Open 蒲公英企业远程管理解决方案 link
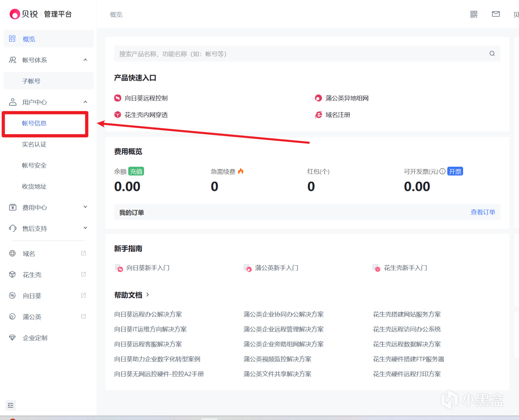Screen dimensions: 519x420 tap(284, 329)
